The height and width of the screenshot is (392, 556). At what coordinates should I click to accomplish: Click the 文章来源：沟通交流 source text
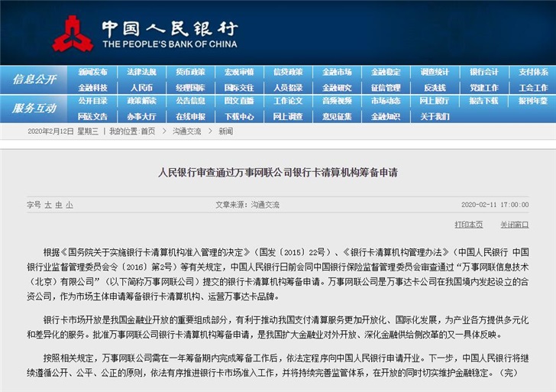[x=247, y=205]
